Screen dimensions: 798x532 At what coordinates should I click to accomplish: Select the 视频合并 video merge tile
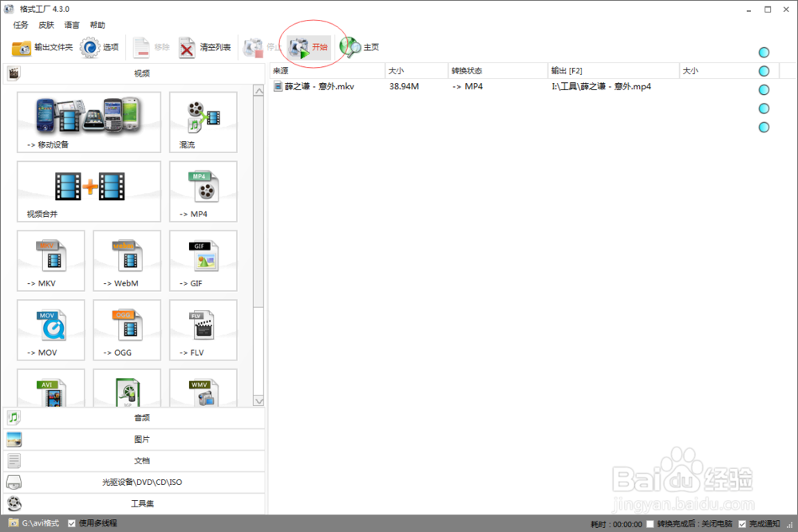[89, 191]
